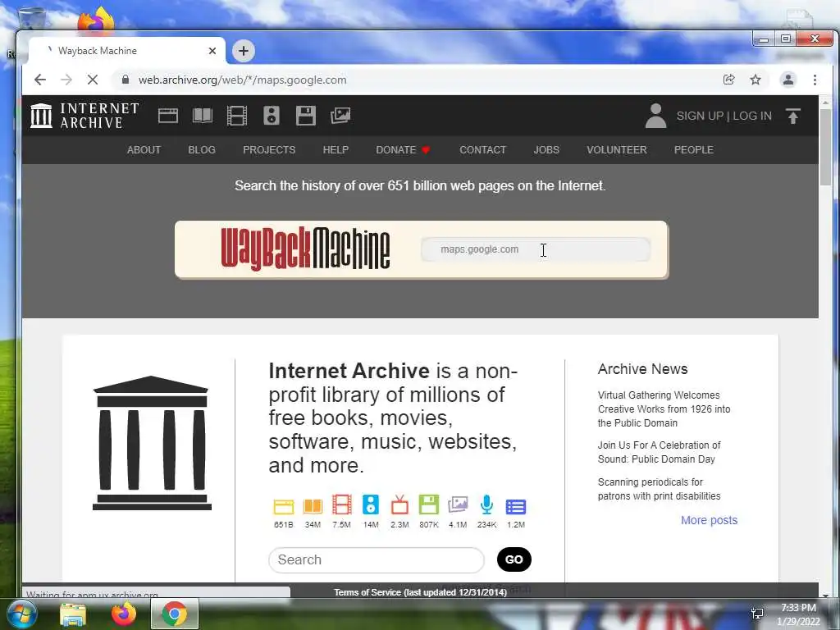Click the page vertical scrollbar thumb

click(825, 147)
